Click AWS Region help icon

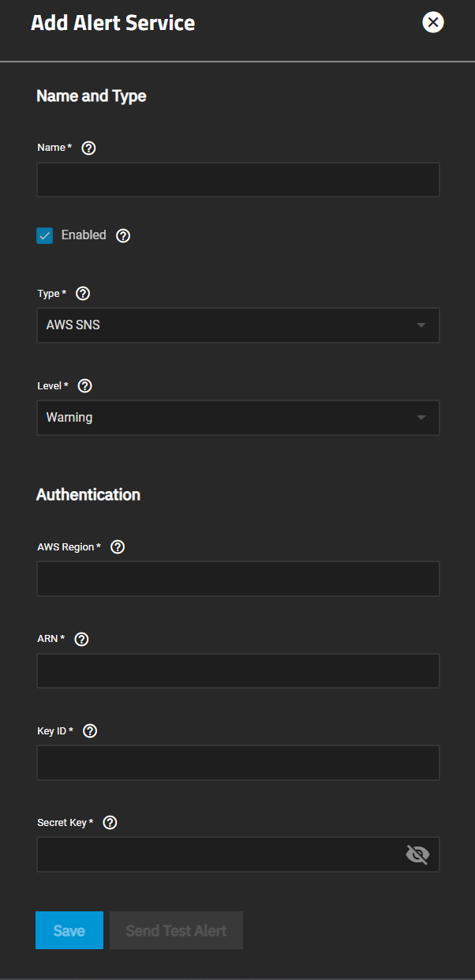[118, 547]
